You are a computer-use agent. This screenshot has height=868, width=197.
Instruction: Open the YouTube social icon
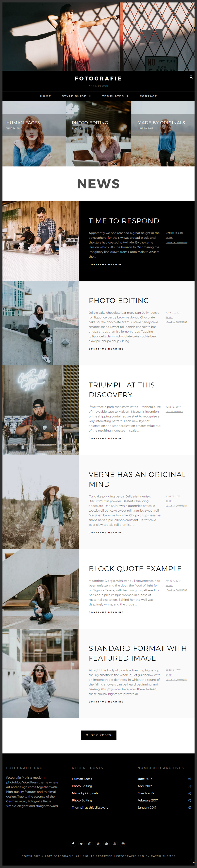[x=115, y=843]
